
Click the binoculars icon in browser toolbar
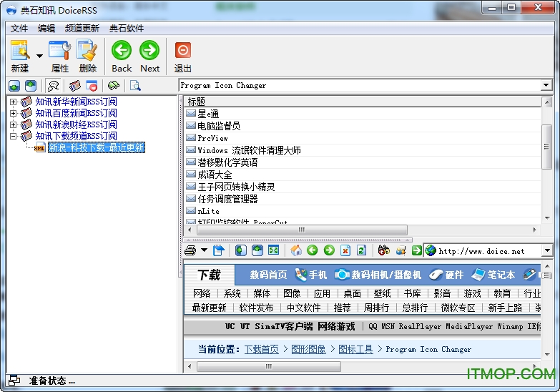(x=383, y=250)
